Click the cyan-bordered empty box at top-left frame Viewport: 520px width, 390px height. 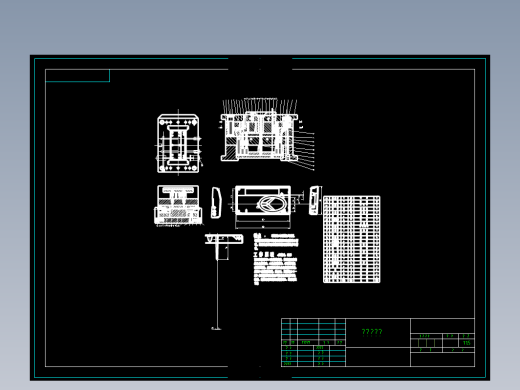point(77,75)
